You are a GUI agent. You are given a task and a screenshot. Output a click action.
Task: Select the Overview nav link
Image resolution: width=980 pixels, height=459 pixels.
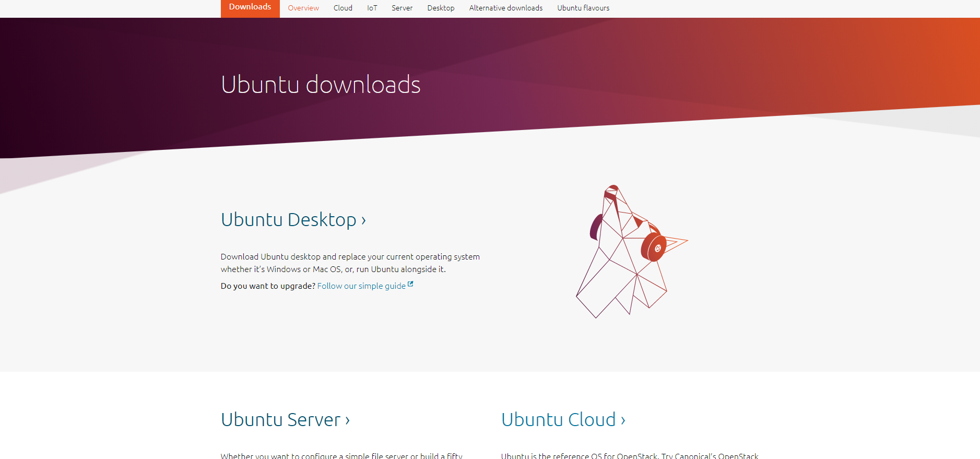303,8
